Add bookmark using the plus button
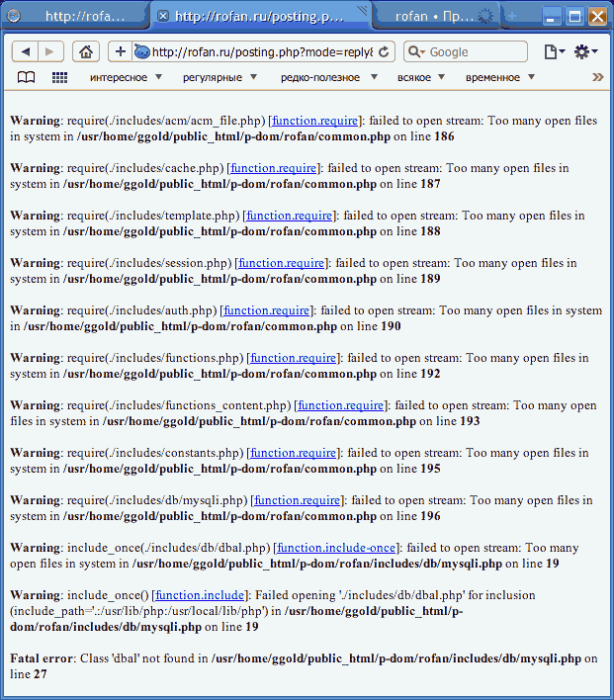This screenshot has height=700, width=614. (120, 51)
